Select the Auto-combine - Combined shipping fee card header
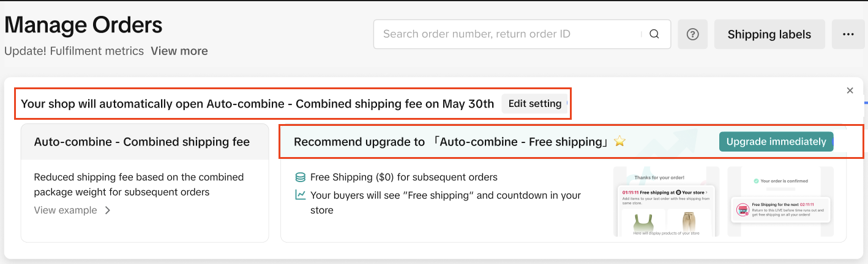 click(142, 142)
